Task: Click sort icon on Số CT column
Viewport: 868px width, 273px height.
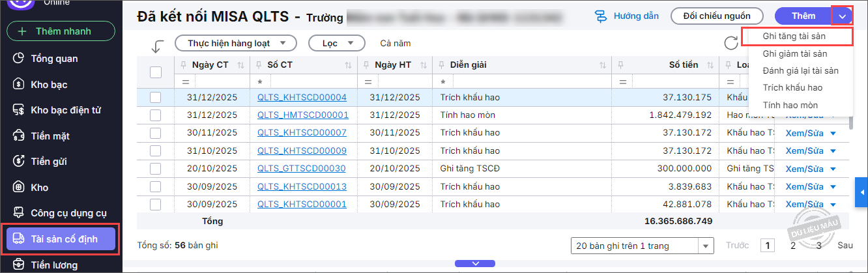Action: (347, 65)
